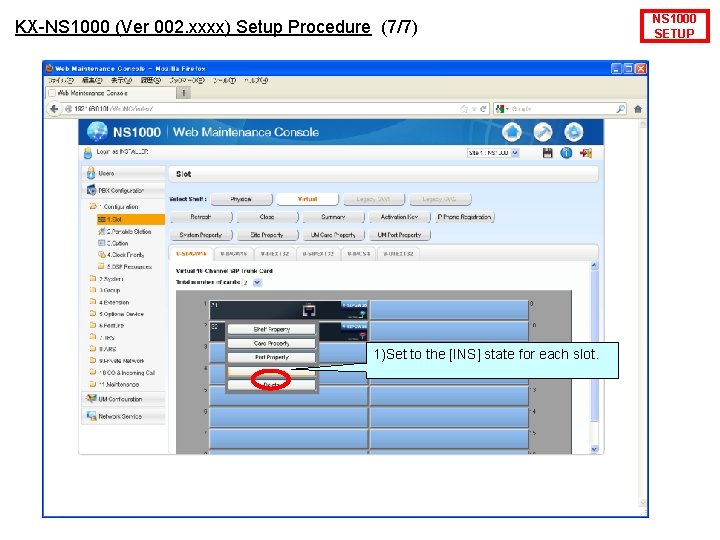Click the Summary button
Image resolution: width=720 pixels, height=540 pixels.
(333, 217)
